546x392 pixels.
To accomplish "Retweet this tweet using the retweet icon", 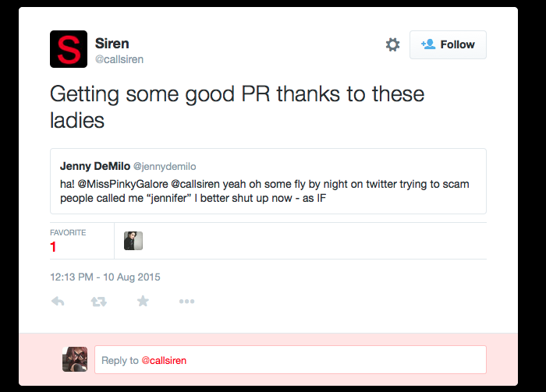I will pos(99,302).
